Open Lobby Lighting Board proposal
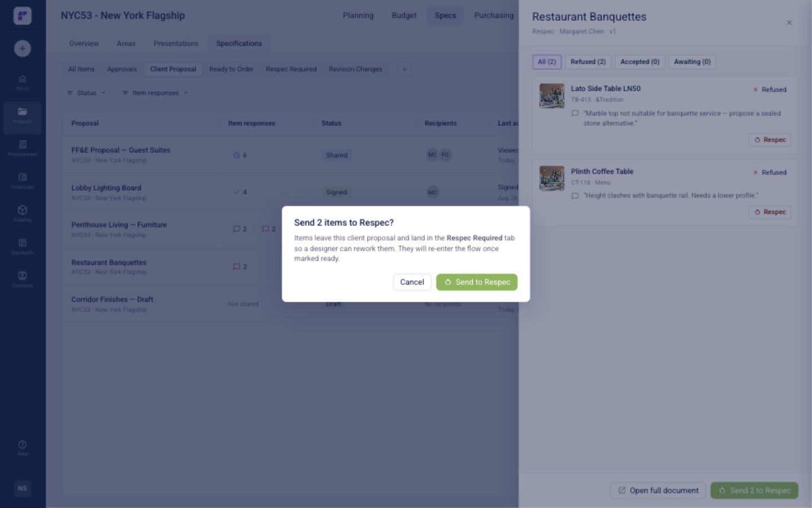 [x=106, y=188]
